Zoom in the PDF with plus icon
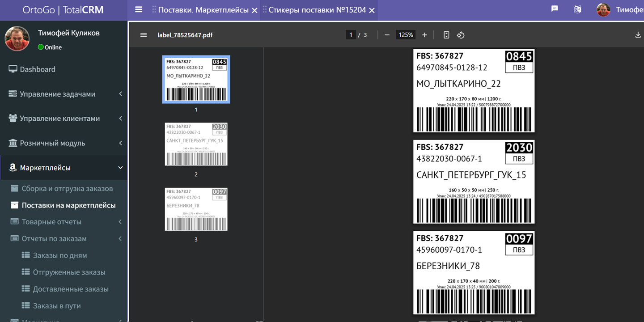644x322 pixels. (x=424, y=35)
